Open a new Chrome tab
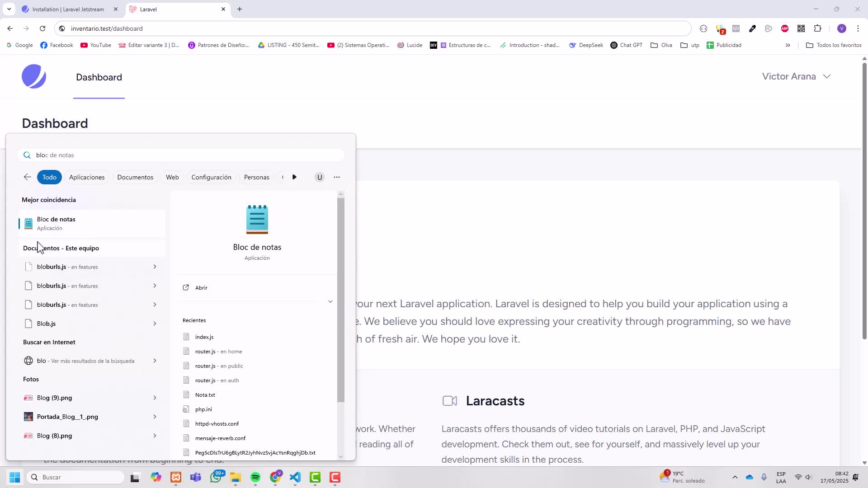The image size is (868, 488). click(240, 9)
